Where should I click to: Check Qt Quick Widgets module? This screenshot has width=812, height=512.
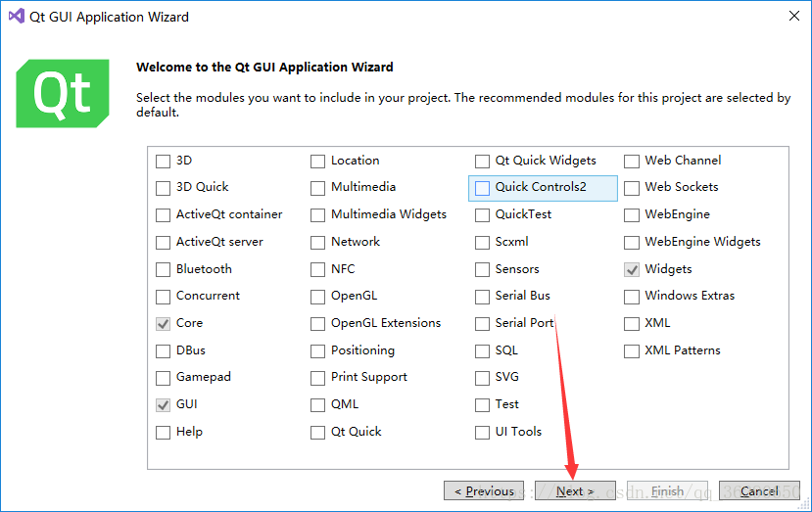482,162
